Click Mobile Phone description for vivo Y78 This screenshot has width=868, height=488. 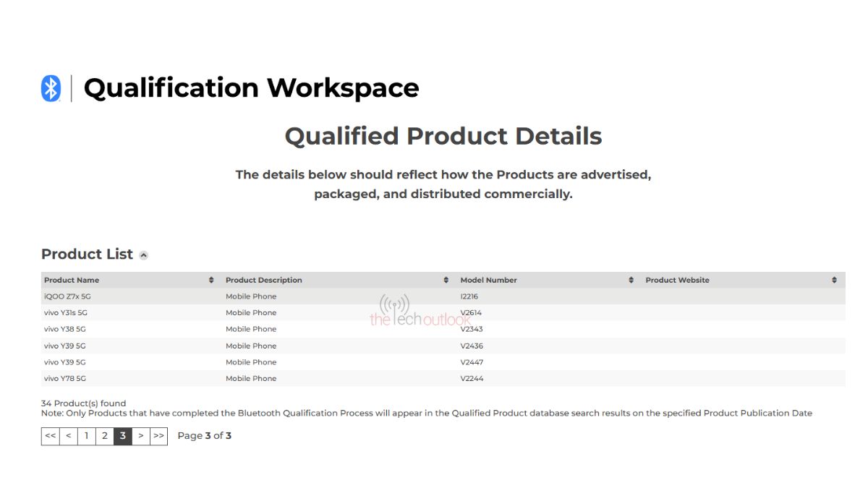click(x=251, y=378)
